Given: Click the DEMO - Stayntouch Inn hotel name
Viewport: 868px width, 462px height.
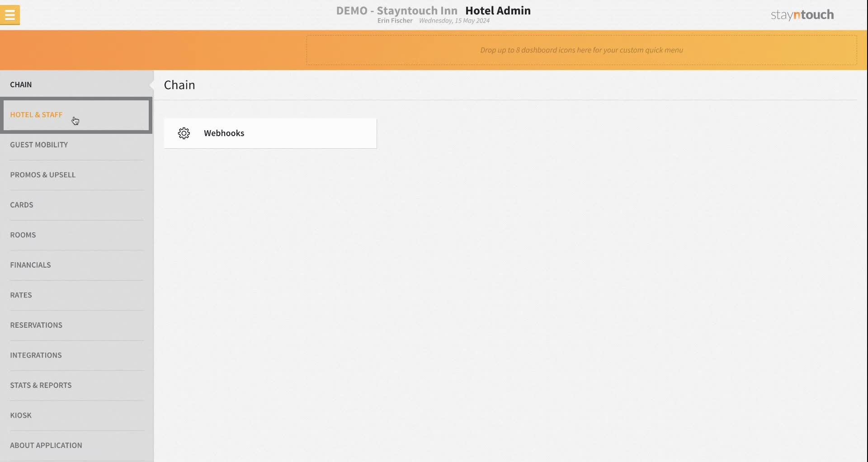Looking at the screenshot, I should (x=396, y=10).
